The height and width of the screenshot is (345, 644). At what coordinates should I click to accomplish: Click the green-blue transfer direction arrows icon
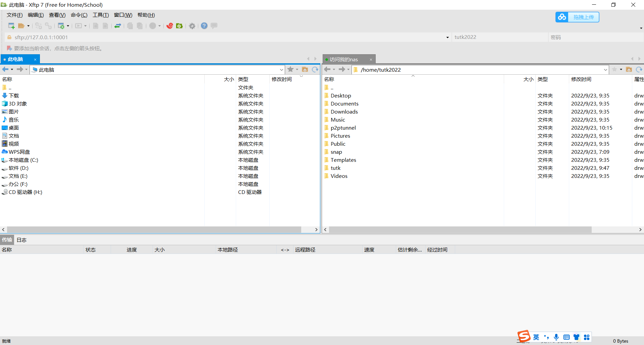coord(118,26)
